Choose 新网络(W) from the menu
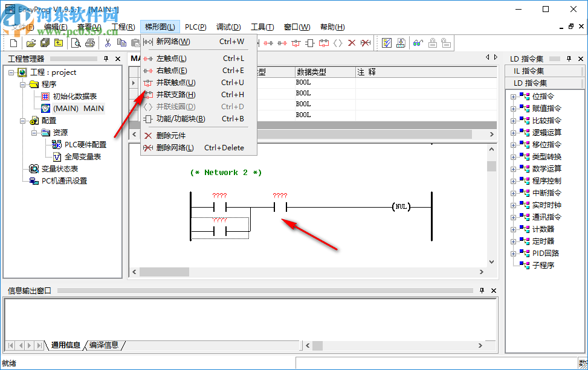The width and height of the screenshot is (588, 370). (x=199, y=42)
